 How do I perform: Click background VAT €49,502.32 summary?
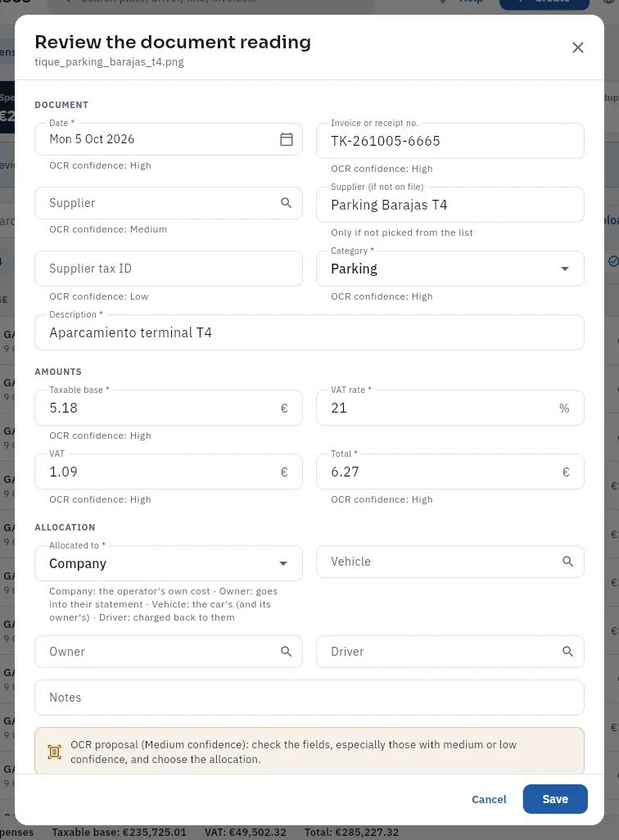246,833
